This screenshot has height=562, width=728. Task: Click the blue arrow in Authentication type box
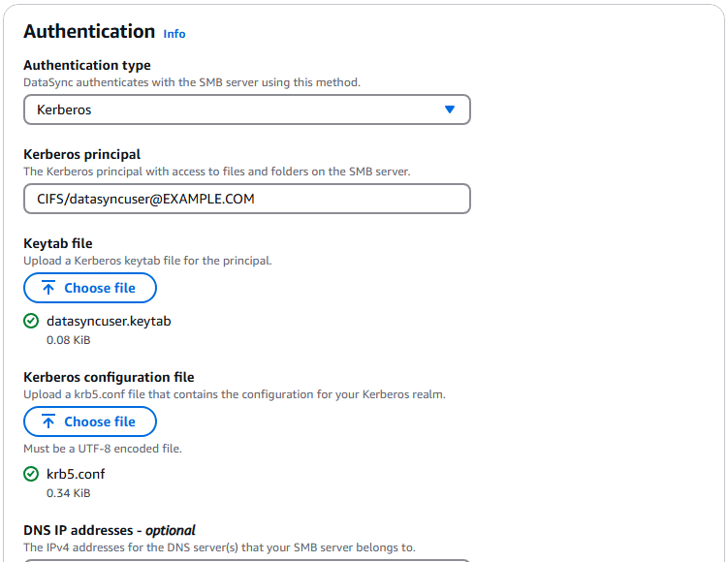pos(450,109)
